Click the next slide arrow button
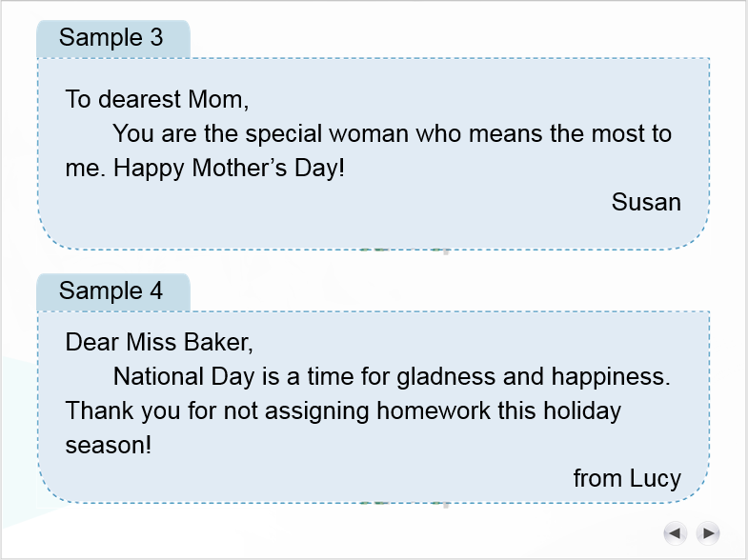 [x=708, y=533]
